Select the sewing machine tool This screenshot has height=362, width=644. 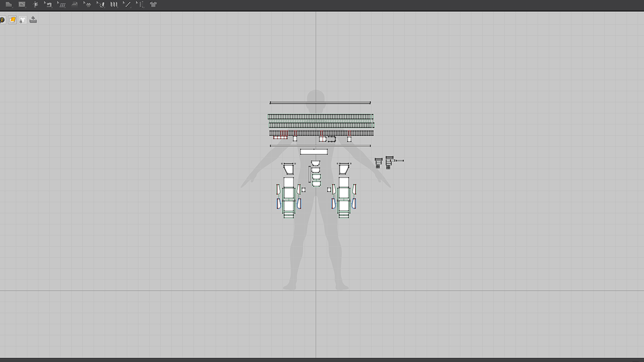[x=48, y=5]
